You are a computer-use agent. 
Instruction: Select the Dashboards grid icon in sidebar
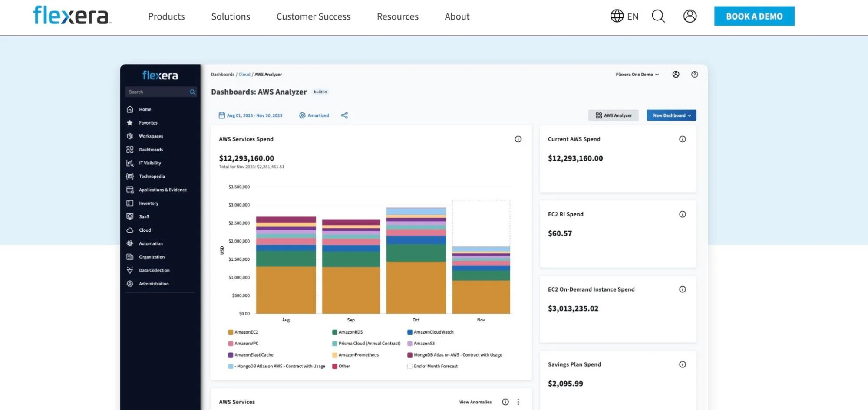click(130, 150)
